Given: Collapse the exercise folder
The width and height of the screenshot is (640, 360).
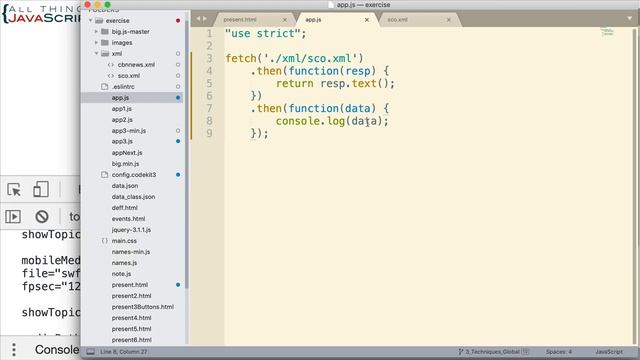Looking at the screenshot, I should coord(91,20).
